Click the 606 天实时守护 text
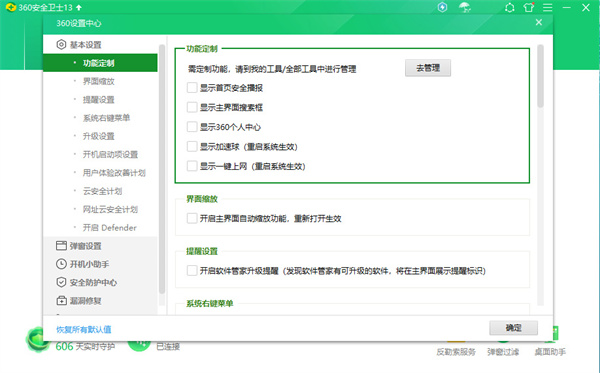Image resolution: width=600 pixels, height=373 pixels. pyautogui.click(x=85, y=347)
